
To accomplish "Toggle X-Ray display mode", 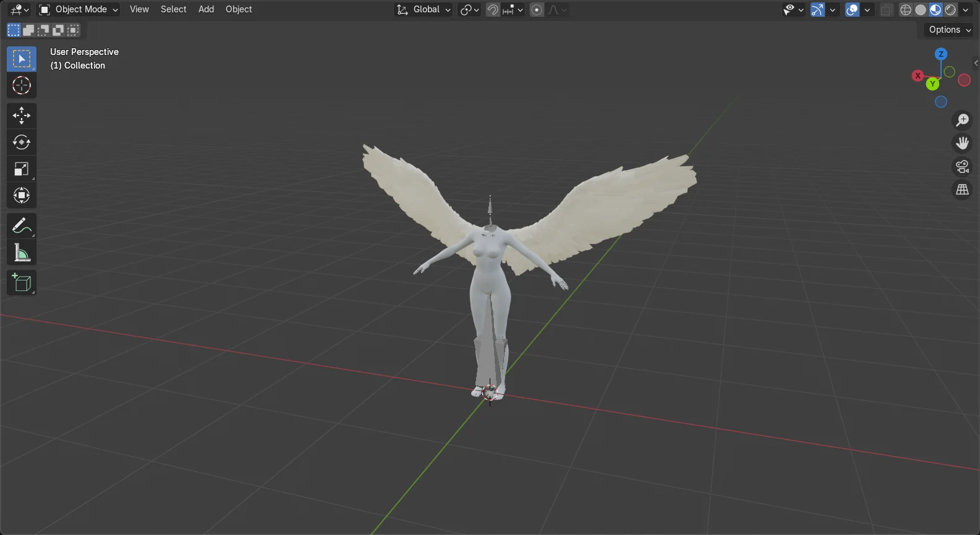I will tap(887, 10).
